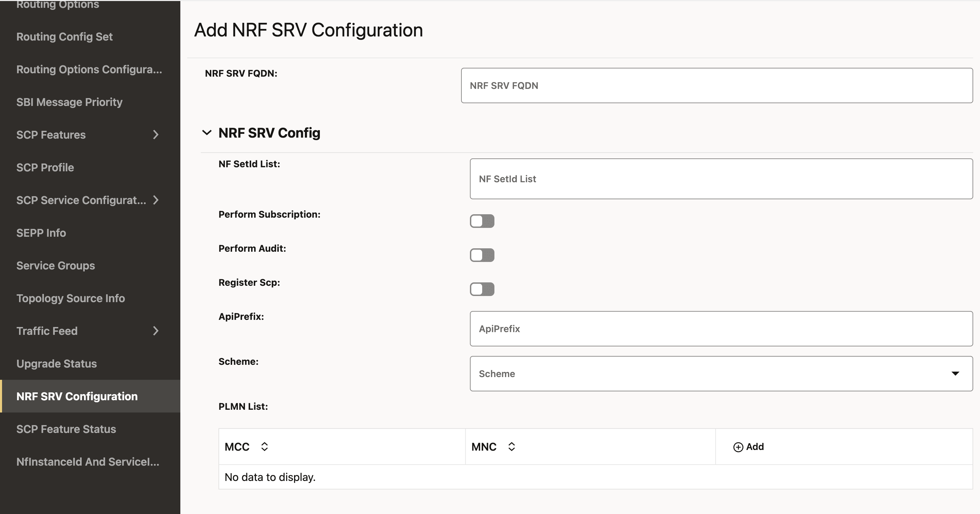Click the SCP Service Configuration arrow icon
Viewport: 980px width, 514px height.
pos(157,200)
